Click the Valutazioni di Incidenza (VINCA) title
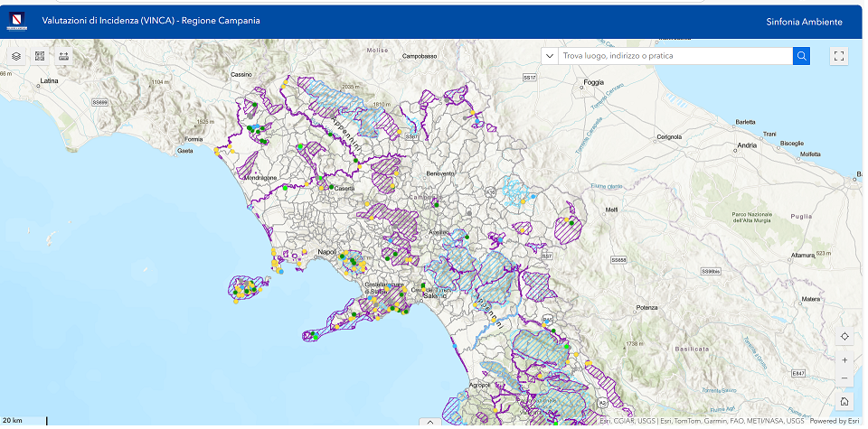Viewport: 868px width, 429px height. click(151, 21)
